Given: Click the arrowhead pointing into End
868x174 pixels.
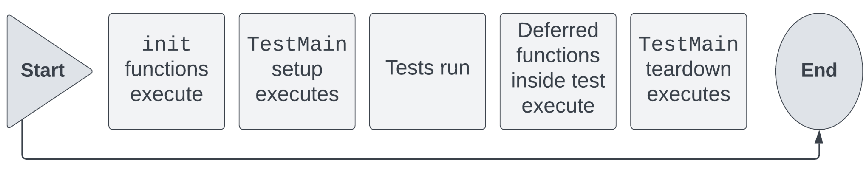Looking at the screenshot, I should [x=819, y=137].
